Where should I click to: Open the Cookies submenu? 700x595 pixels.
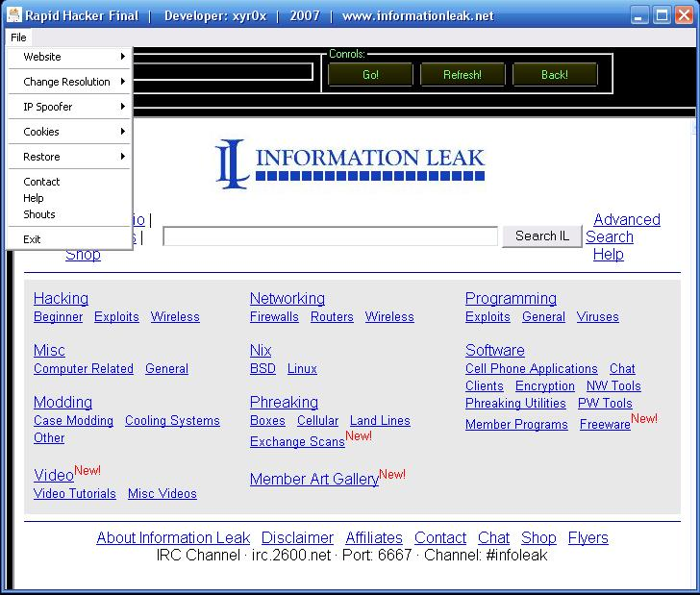[x=69, y=132]
